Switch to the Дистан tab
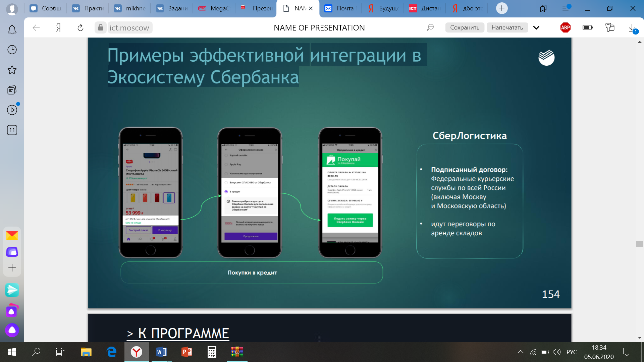The height and width of the screenshot is (362, 644). coord(425,8)
